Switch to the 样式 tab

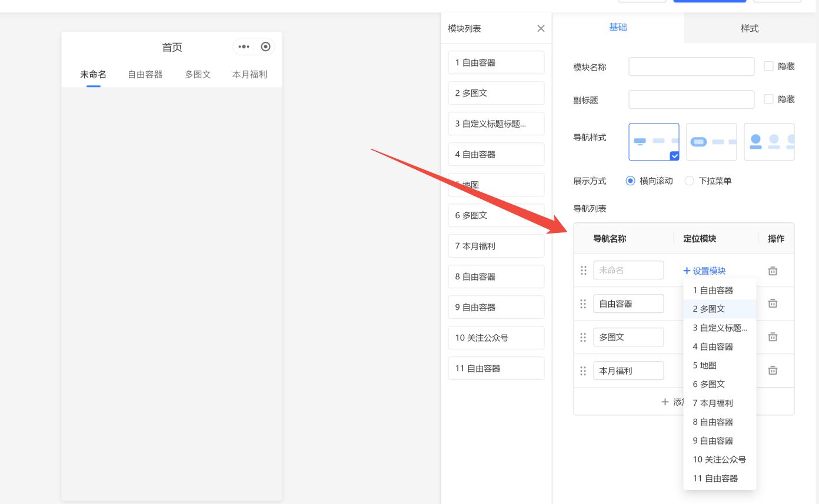click(750, 28)
